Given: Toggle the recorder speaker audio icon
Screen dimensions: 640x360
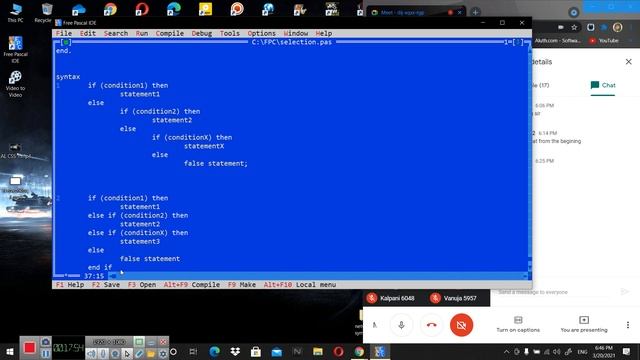Looking at the screenshot, I should tap(91, 353).
